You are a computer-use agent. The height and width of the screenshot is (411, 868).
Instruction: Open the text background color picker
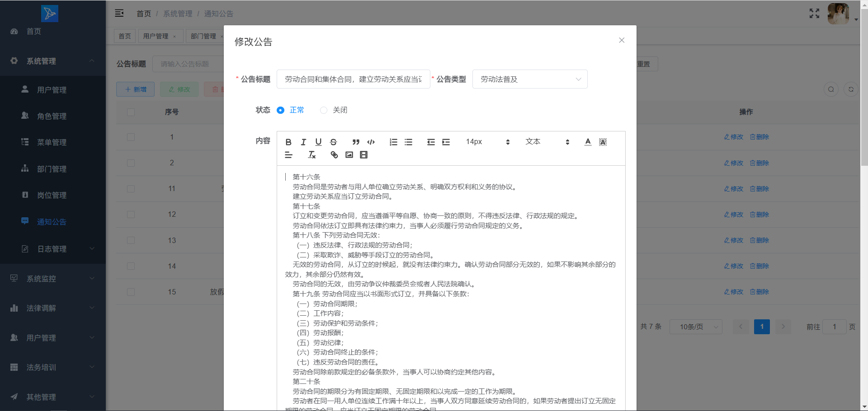[603, 142]
